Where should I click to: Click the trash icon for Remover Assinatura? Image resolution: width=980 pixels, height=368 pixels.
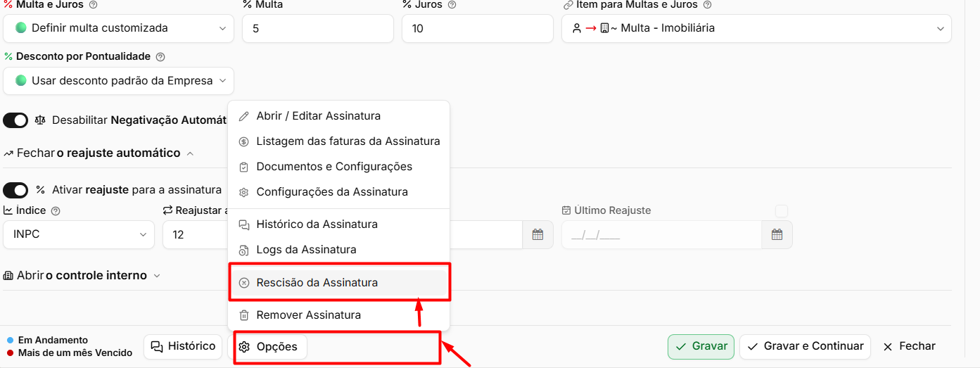point(244,315)
